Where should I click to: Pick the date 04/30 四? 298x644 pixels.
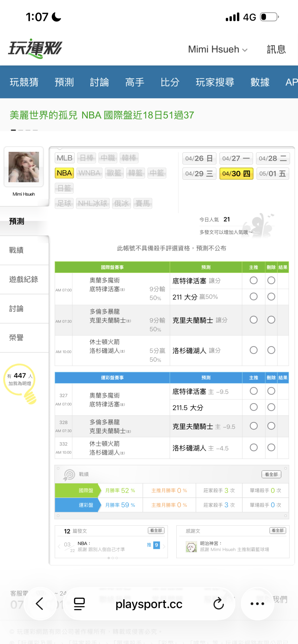coord(236,174)
